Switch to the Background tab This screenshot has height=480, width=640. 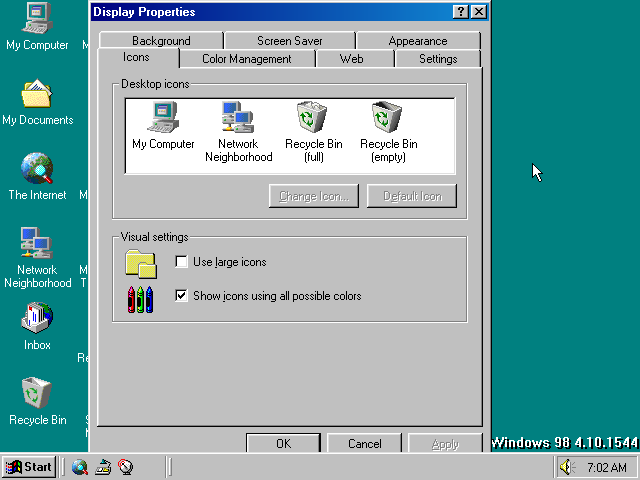point(161,41)
